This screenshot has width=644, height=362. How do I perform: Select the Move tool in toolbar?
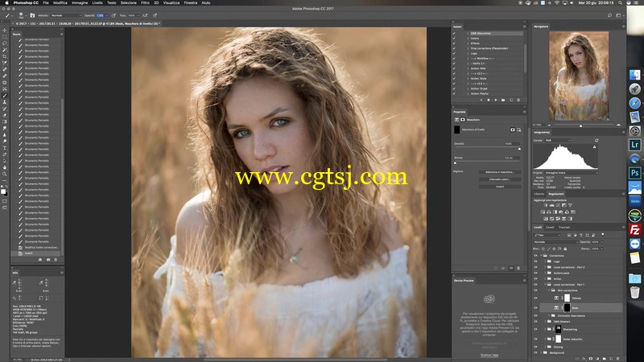tap(5, 31)
